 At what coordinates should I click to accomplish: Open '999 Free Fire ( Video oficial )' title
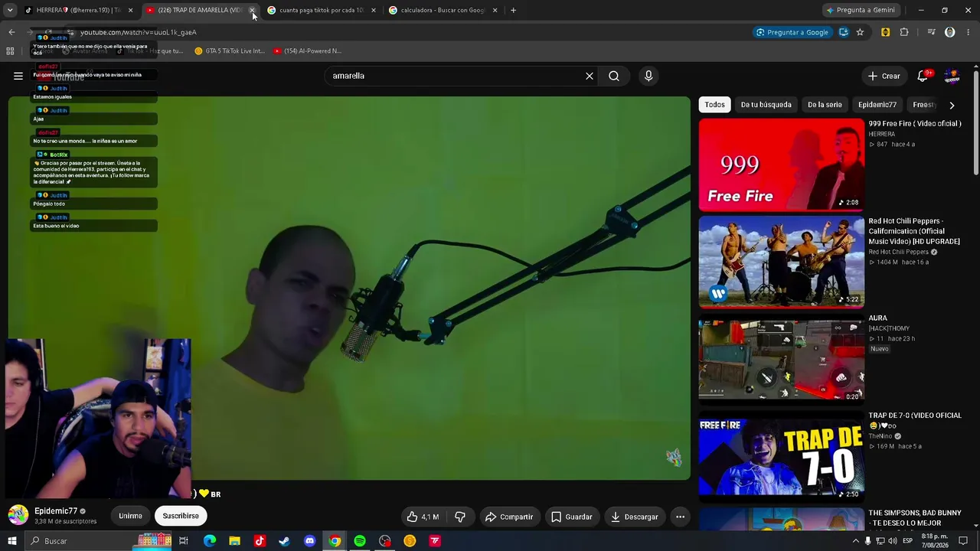(x=914, y=123)
